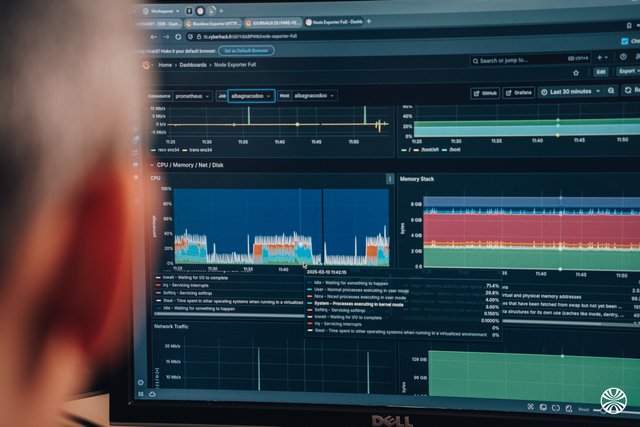Viewport: 640px width, 427px height.
Task: Open the GitHub external link icon
Action: point(487,93)
